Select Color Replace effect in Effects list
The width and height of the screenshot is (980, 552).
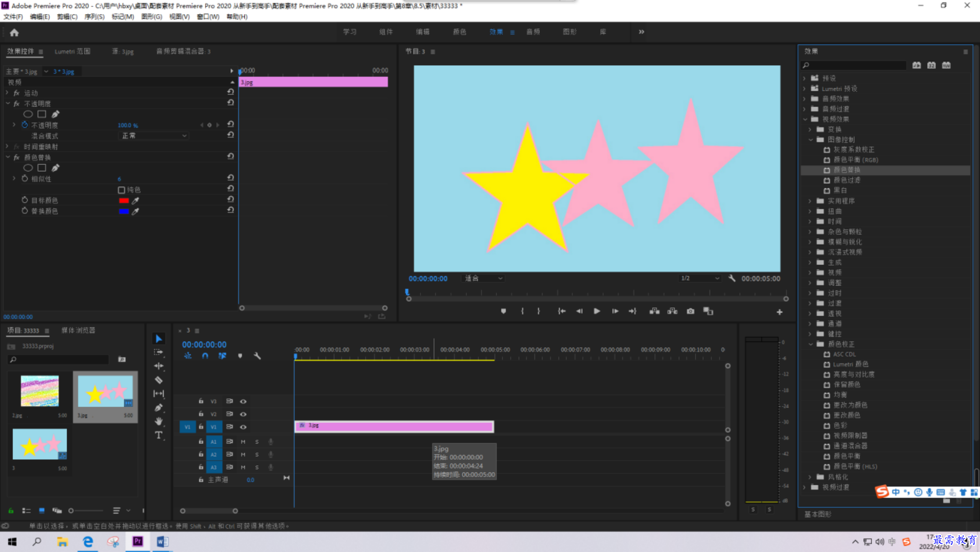pos(885,170)
